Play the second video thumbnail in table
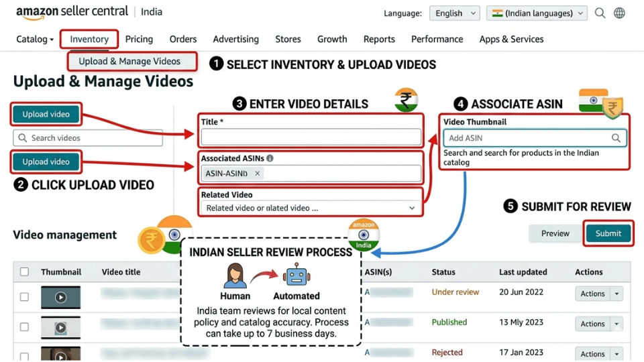 60,328
